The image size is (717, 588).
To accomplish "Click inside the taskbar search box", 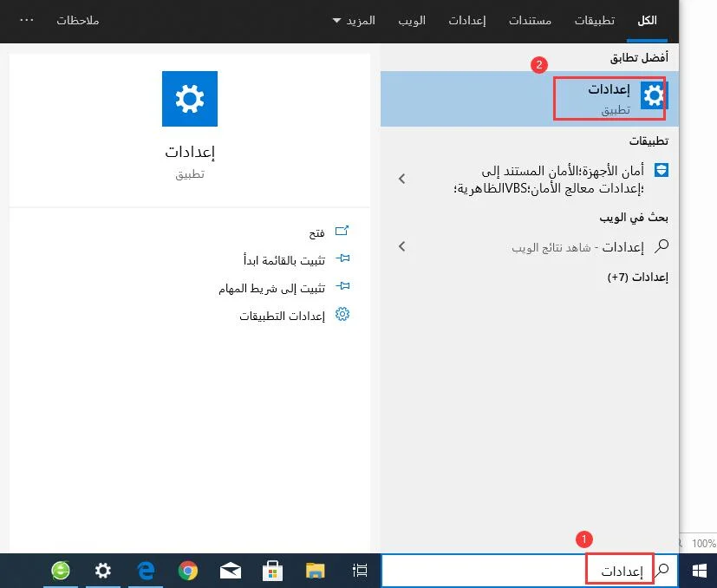I will pos(529,570).
